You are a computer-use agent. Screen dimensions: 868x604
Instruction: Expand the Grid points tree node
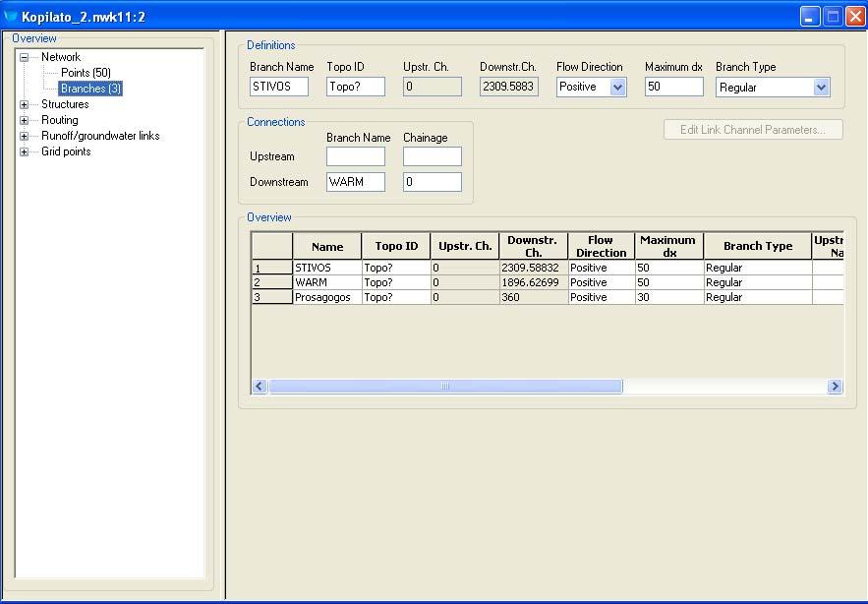(24, 151)
